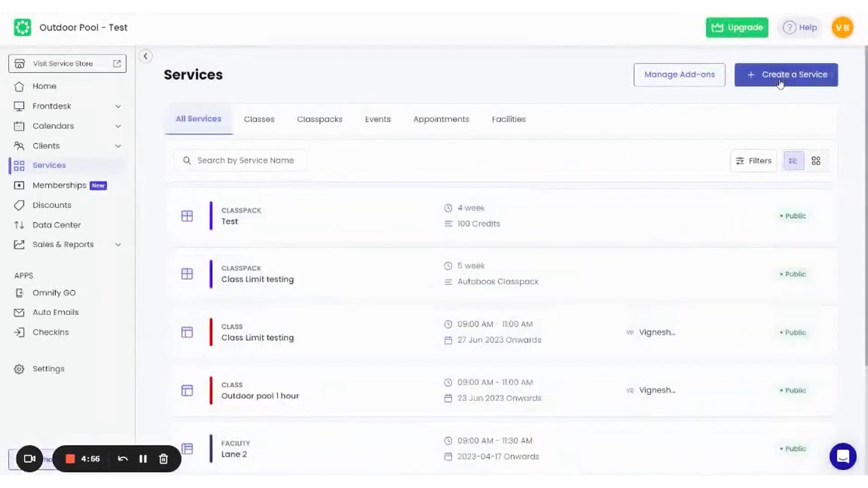Click Public status on Test row
Screen dimensions: 868x488
pyautogui.click(x=793, y=216)
